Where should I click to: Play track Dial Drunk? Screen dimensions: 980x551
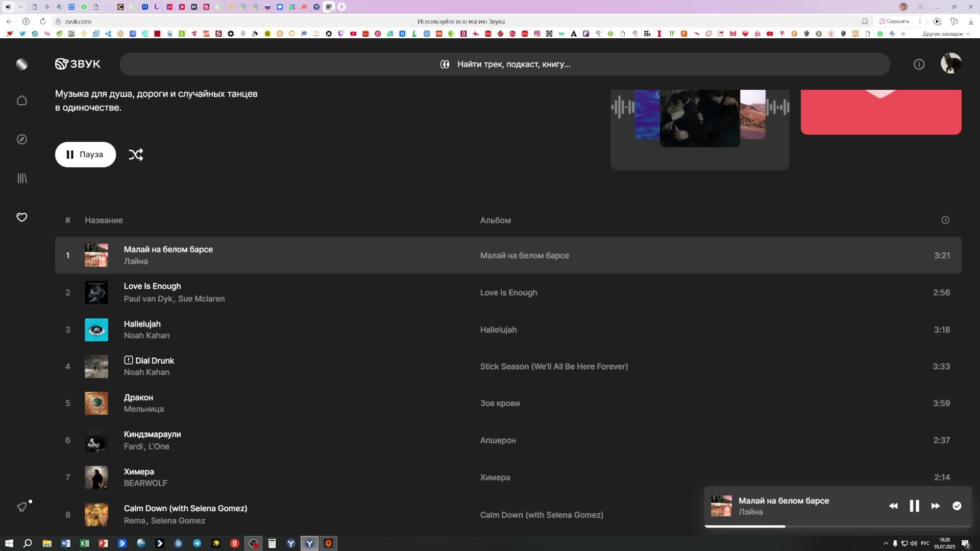[155, 361]
